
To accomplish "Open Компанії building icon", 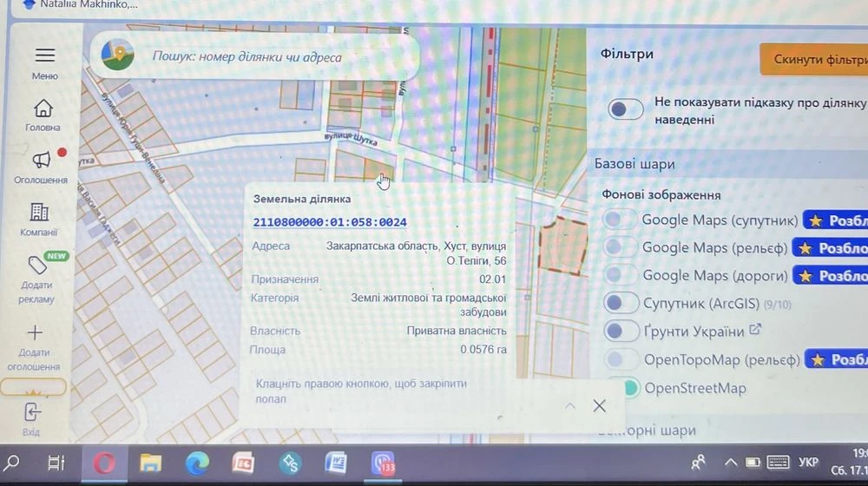I will [39, 212].
